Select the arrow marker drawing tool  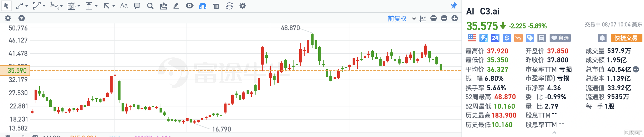(x=107, y=6)
